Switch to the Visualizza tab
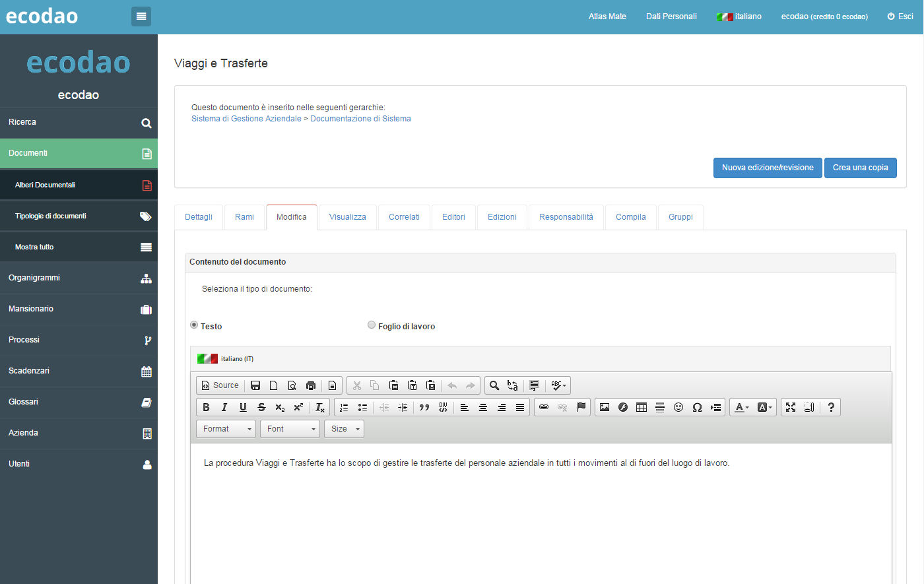This screenshot has width=924, height=584. (x=347, y=217)
